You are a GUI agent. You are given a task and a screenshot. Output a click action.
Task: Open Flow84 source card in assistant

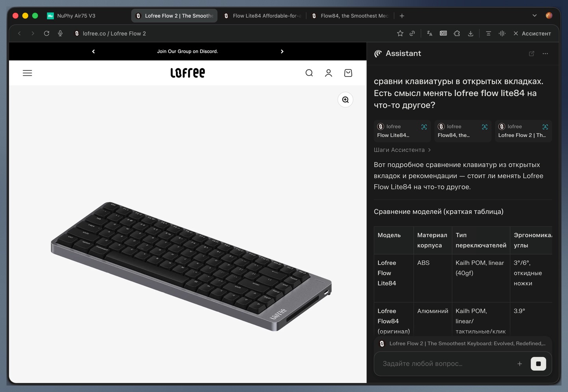tap(463, 131)
